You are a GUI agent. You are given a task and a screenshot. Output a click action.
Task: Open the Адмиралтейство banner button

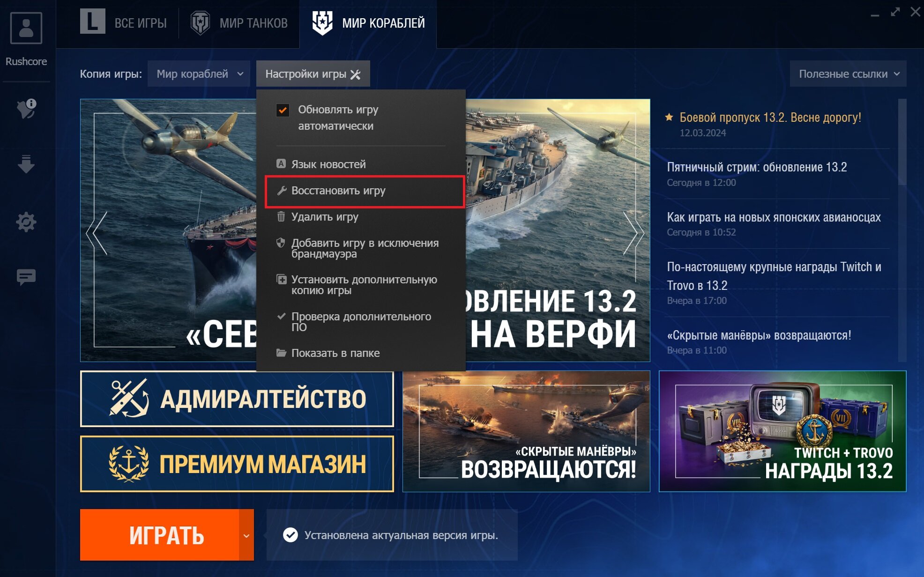pyautogui.click(x=237, y=399)
